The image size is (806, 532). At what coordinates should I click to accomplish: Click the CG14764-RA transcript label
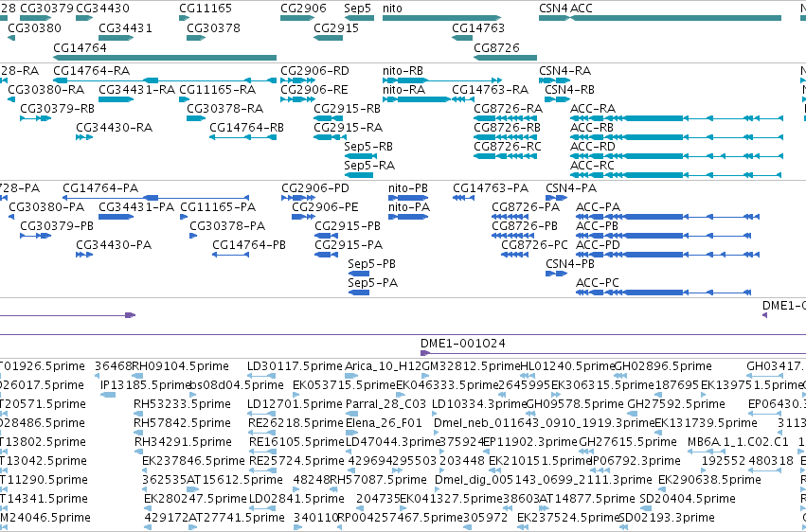(x=92, y=70)
